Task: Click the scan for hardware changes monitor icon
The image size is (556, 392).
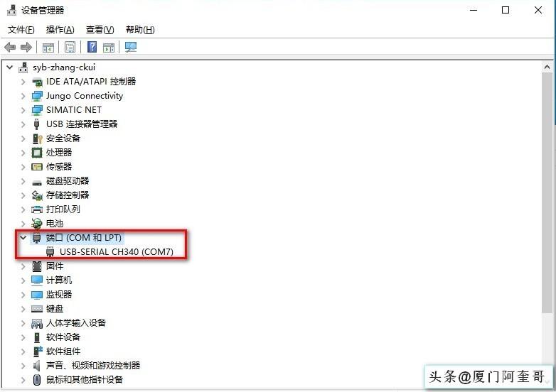Action: tap(131, 47)
